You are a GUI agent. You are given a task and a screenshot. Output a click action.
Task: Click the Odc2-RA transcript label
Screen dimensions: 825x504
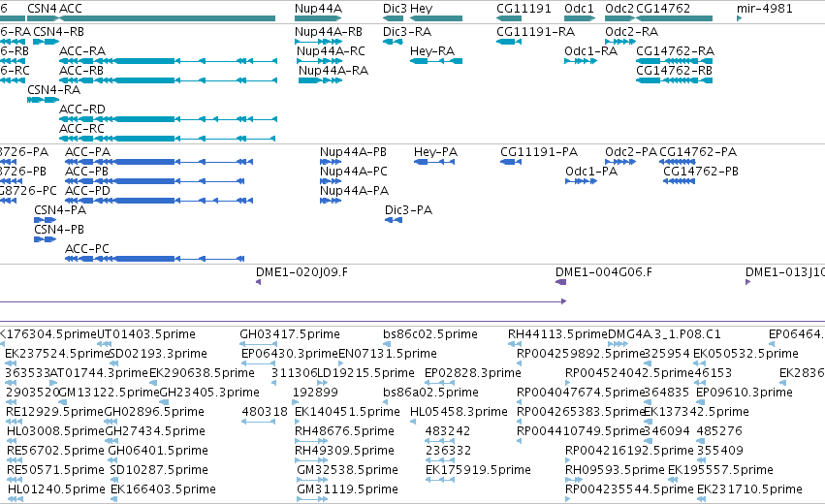(631, 32)
